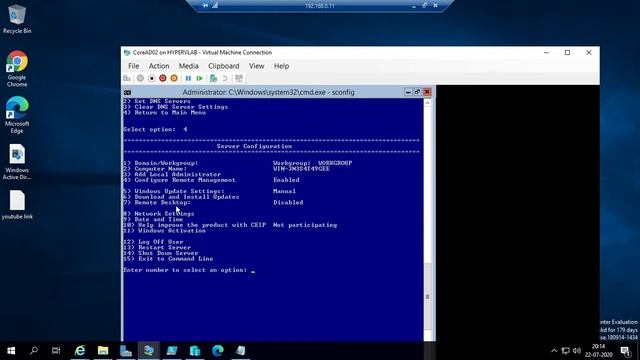Open the View menu

pos(257,66)
